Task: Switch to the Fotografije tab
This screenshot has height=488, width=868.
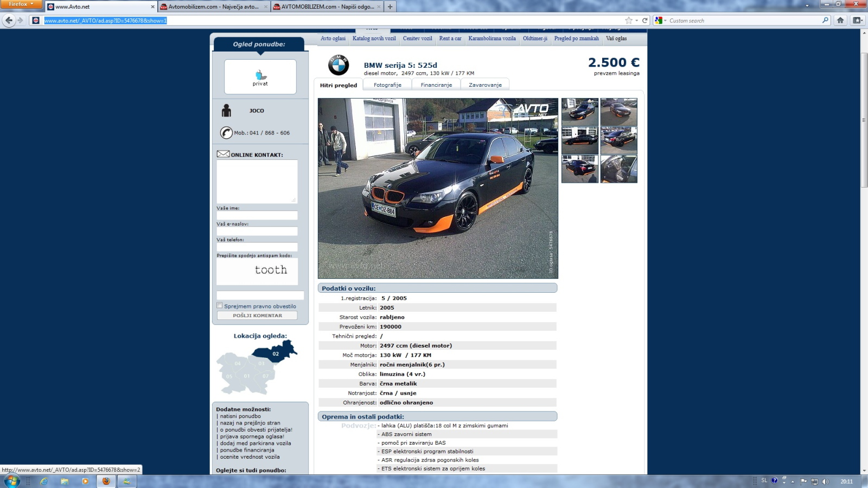Action: tap(387, 85)
